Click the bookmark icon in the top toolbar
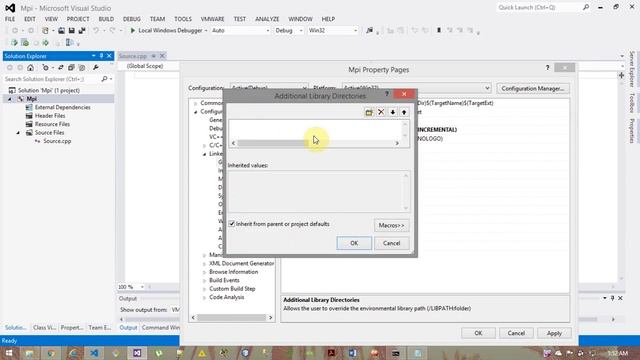 coord(439,31)
